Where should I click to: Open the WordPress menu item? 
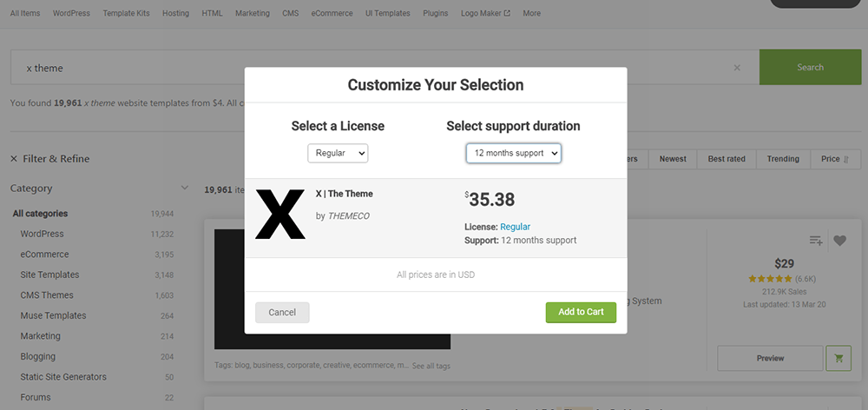[x=71, y=13]
